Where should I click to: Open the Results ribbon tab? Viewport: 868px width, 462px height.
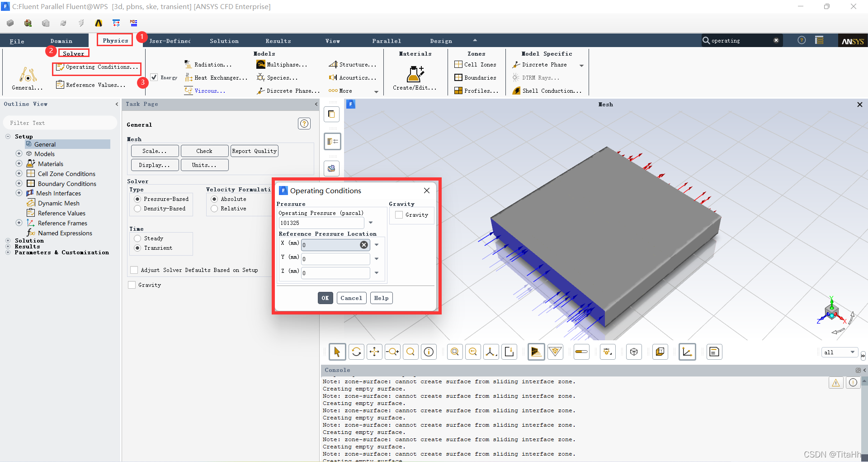click(278, 41)
